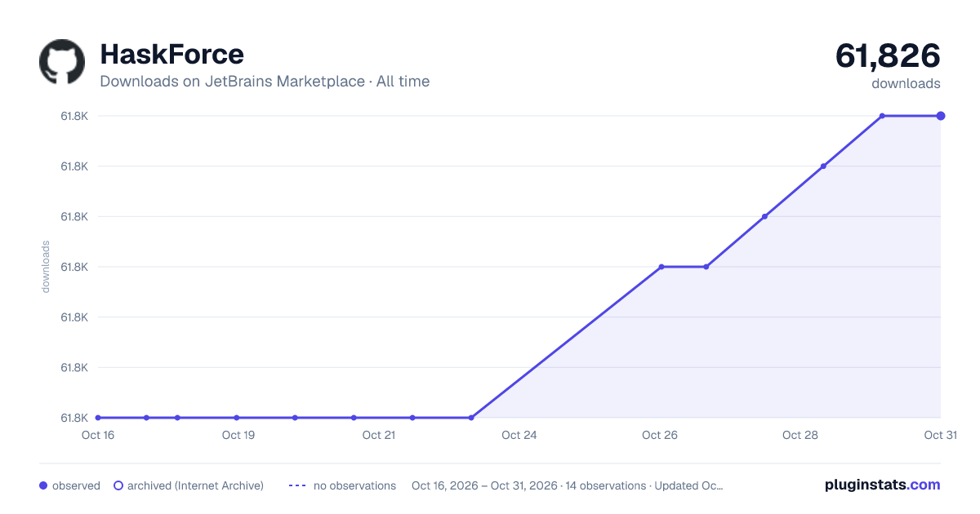This screenshot has height=514, width=980.
Task: Click the Oct 16 x-axis label
Action: [x=98, y=435]
